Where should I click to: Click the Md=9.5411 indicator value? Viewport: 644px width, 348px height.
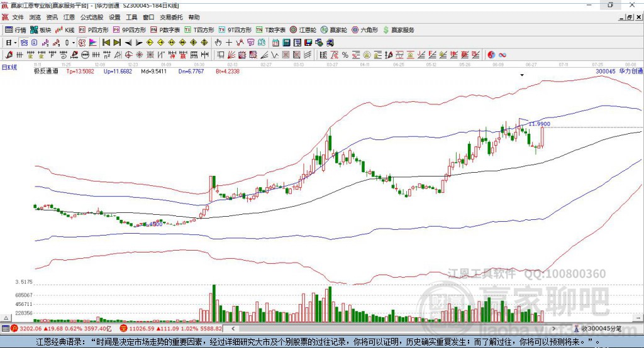(x=154, y=72)
